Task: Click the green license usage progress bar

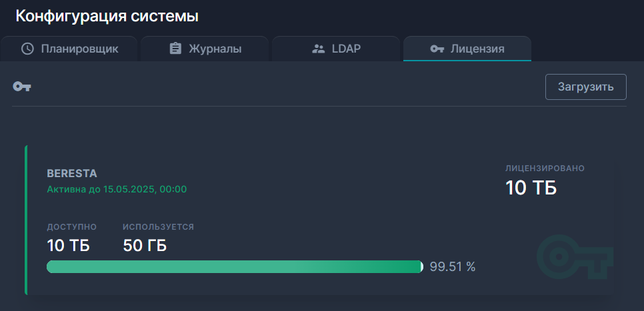Action: coord(235,267)
